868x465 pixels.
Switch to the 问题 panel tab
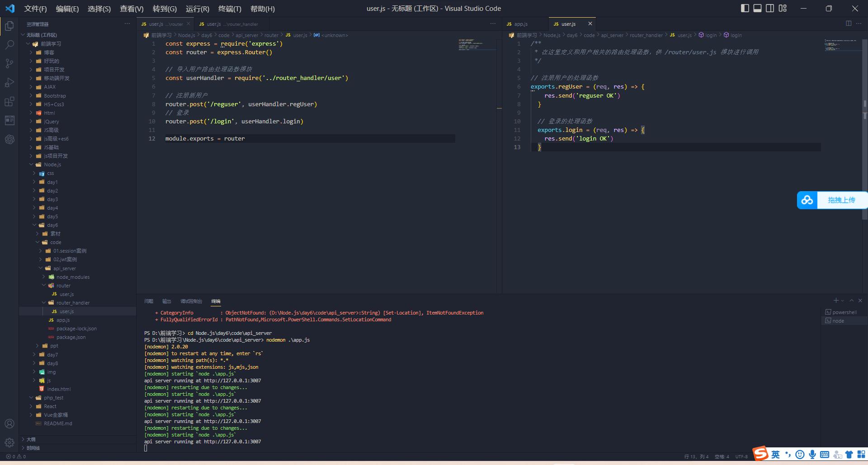[149, 301]
